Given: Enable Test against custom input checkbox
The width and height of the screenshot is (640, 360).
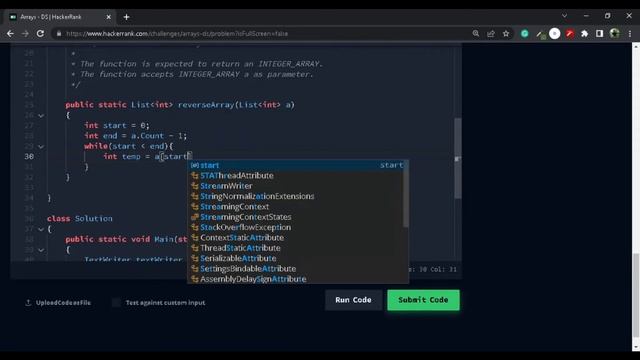Looking at the screenshot, I should pyautogui.click(x=116, y=302).
